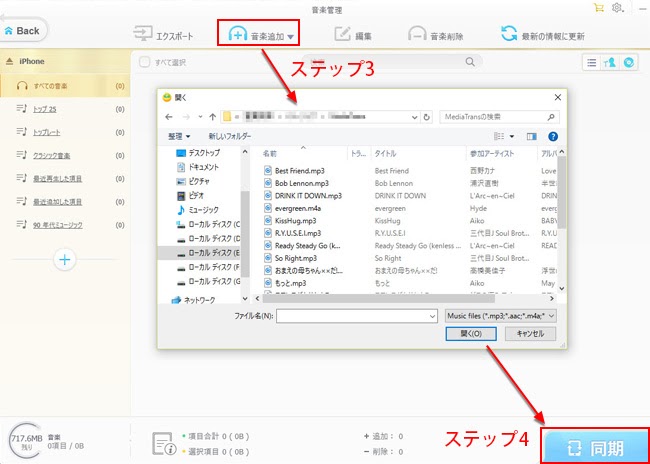Switch to album disc view icon
Screen dimensions: 650x464
click(629, 63)
